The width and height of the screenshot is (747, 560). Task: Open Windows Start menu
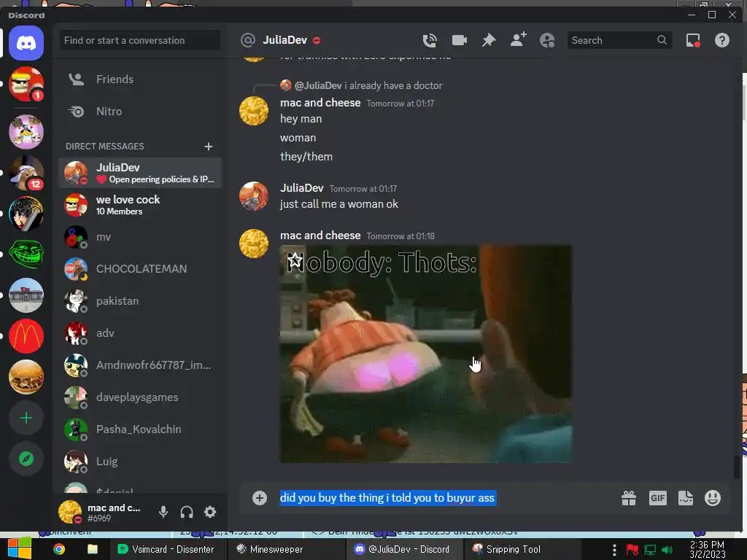(19, 548)
